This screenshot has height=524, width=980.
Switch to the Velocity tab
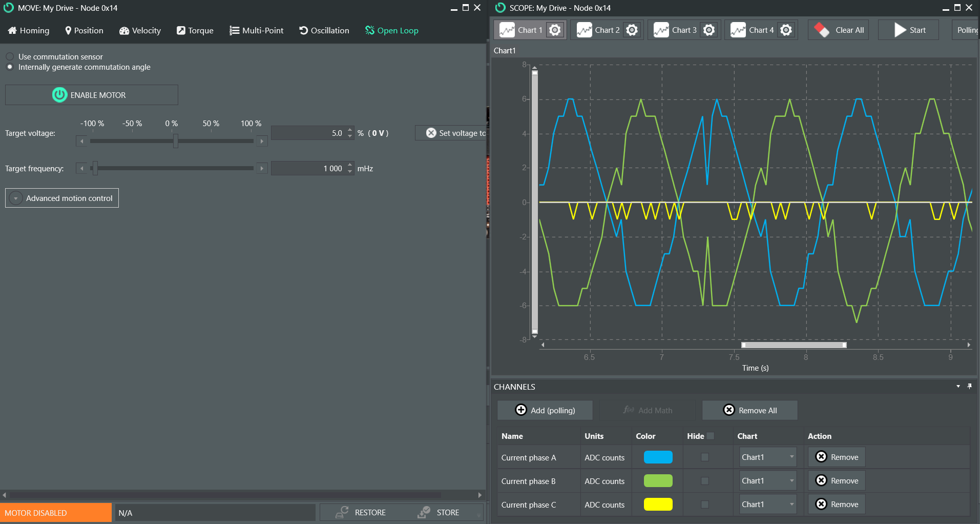pyautogui.click(x=140, y=31)
